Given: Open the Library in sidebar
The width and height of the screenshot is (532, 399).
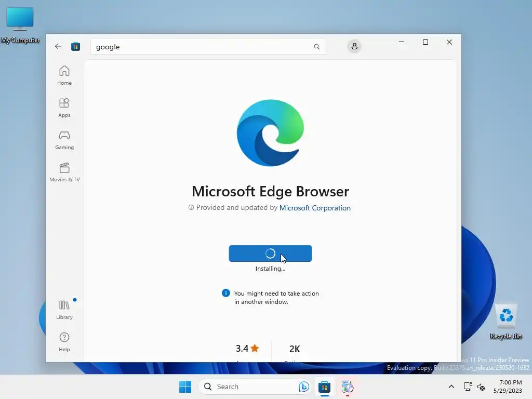Looking at the screenshot, I should 64,310.
